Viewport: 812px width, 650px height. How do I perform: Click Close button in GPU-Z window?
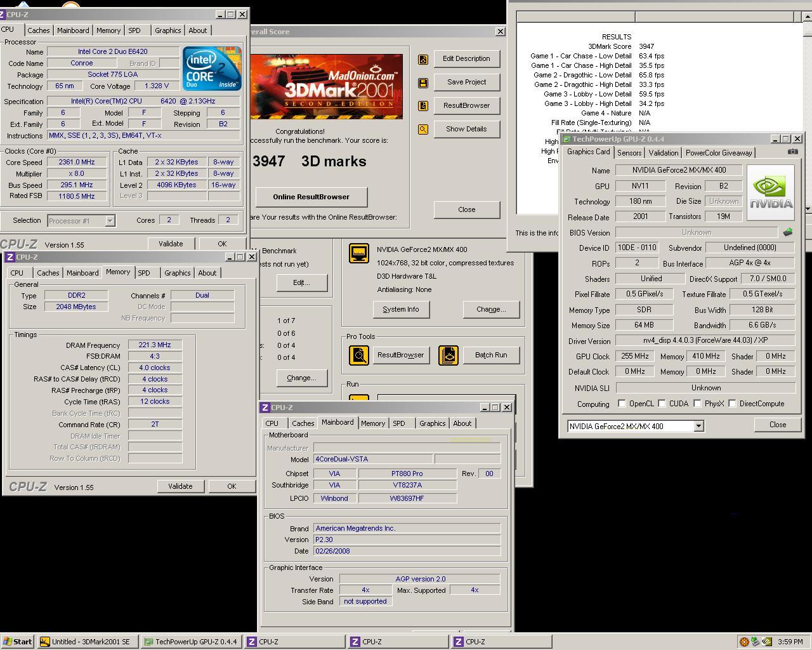[777, 425]
